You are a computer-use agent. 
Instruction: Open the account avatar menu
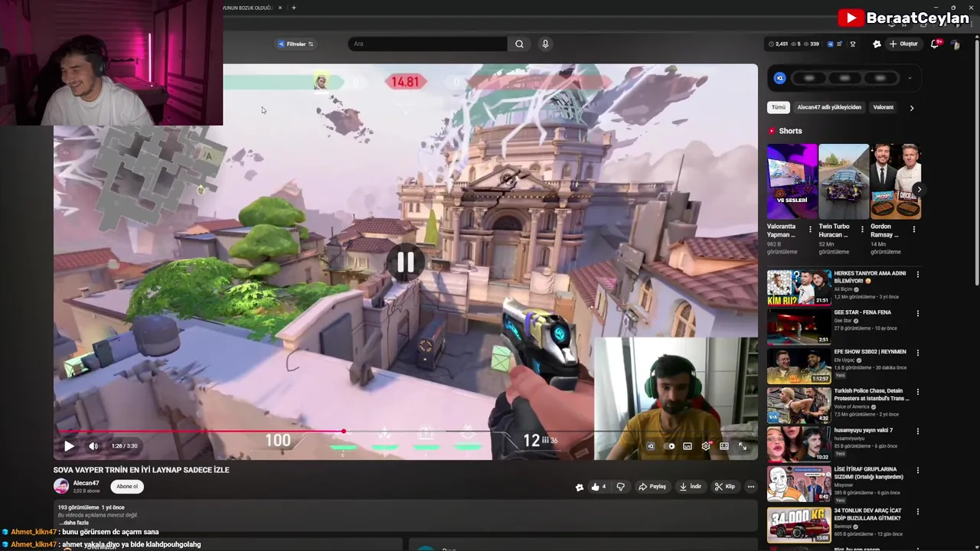pos(955,44)
